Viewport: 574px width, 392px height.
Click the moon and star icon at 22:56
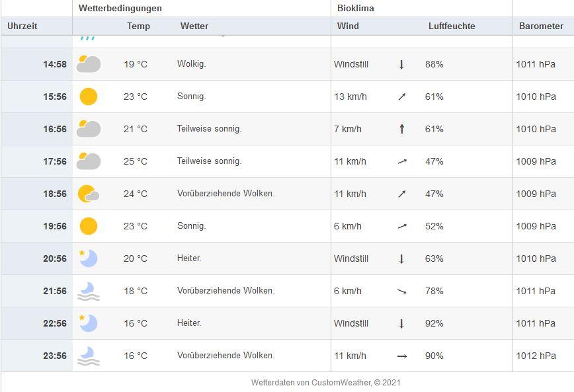89,323
